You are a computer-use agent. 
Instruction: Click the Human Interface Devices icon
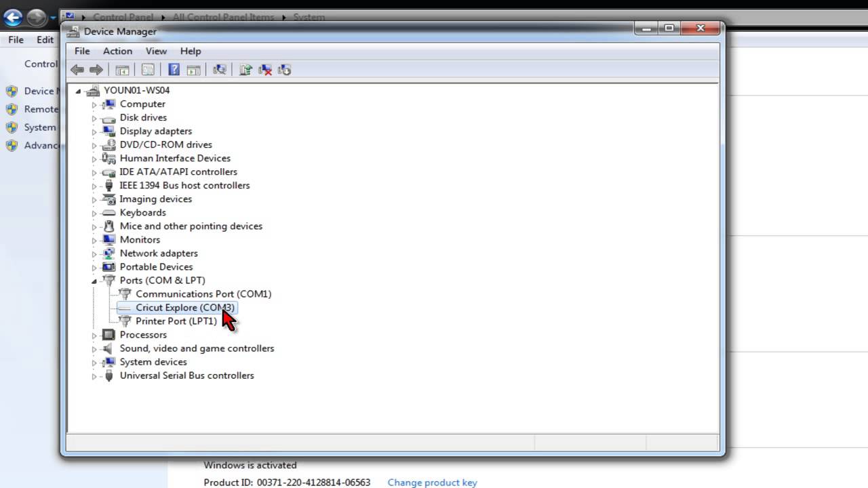(108, 159)
